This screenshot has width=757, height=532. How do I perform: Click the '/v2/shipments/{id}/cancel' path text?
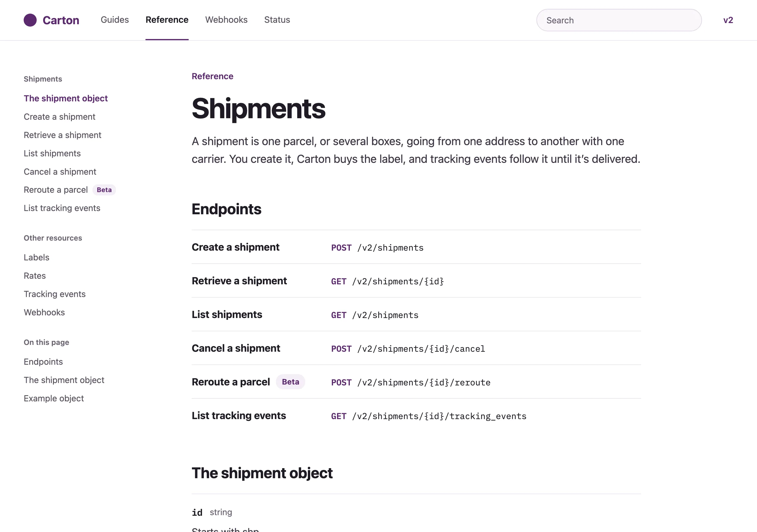pyautogui.click(x=421, y=349)
